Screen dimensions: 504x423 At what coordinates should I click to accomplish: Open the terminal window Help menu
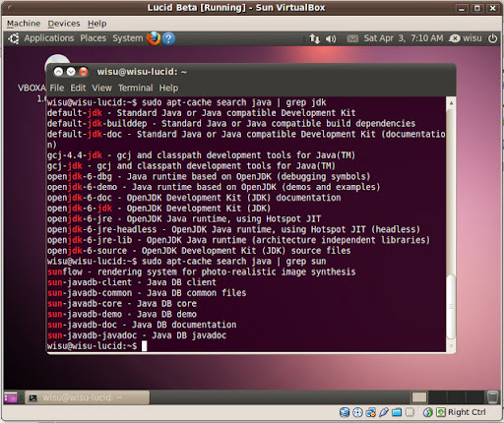(x=168, y=88)
